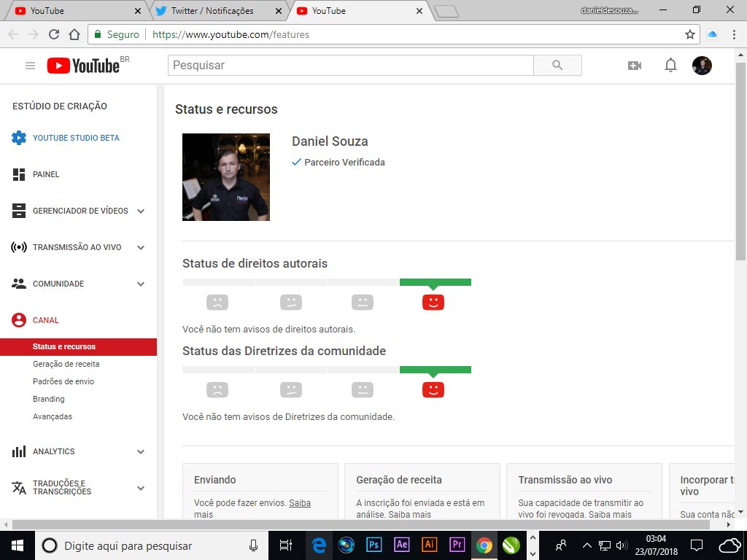The image size is (747, 560).
Task: Click CANAL in the sidebar
Action: (x=46, y=320)
